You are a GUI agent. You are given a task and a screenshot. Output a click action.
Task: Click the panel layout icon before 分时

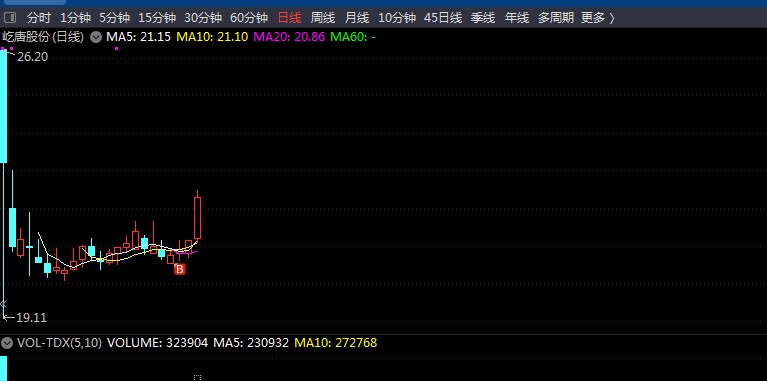point(10,18)
